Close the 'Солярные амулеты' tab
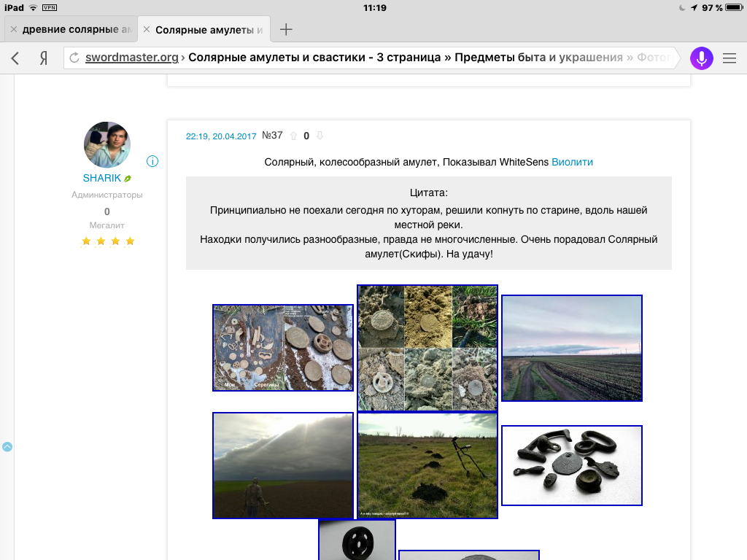This screenshot has width=747, height=560. point(147,29)
